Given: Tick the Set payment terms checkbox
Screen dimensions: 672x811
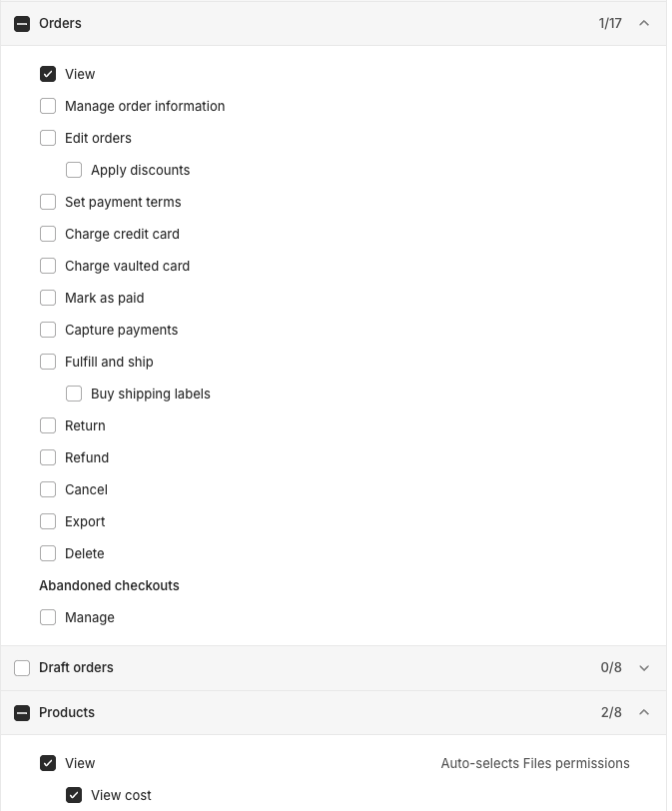Looking at the screenshot, I should pos(48,202).
